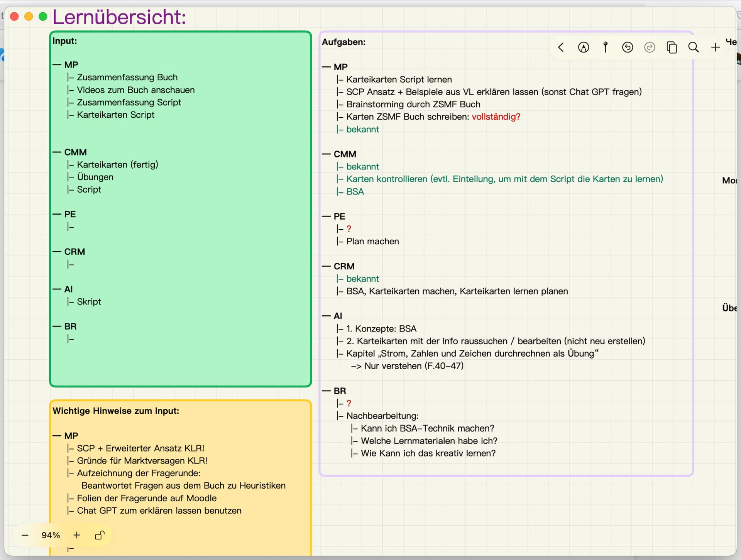The height and width of the screenshot is (560, 741).
Task: Click the Lernübersicht title text
Action: point(119,17)
